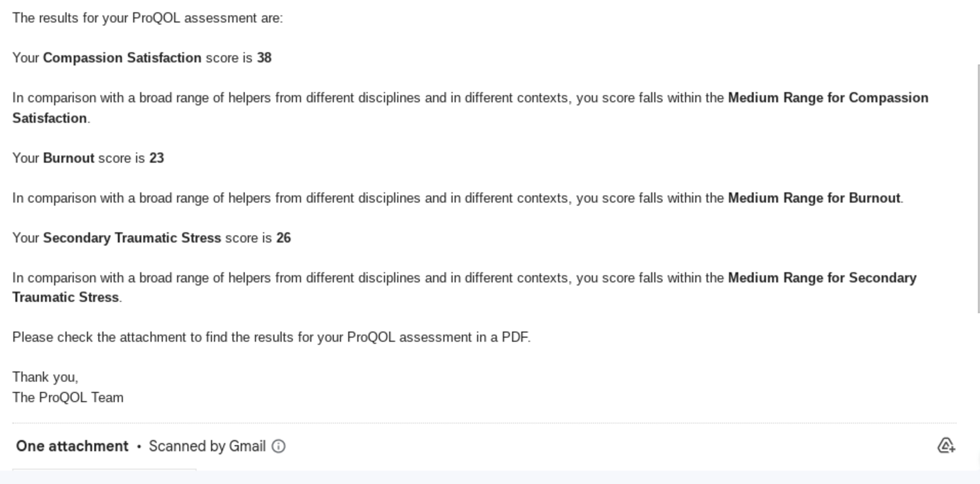Click bold Medium Range for Secondary Traumatic Stress
The image size is (980, 484).
pyautogui.click(x=822, y=278)
